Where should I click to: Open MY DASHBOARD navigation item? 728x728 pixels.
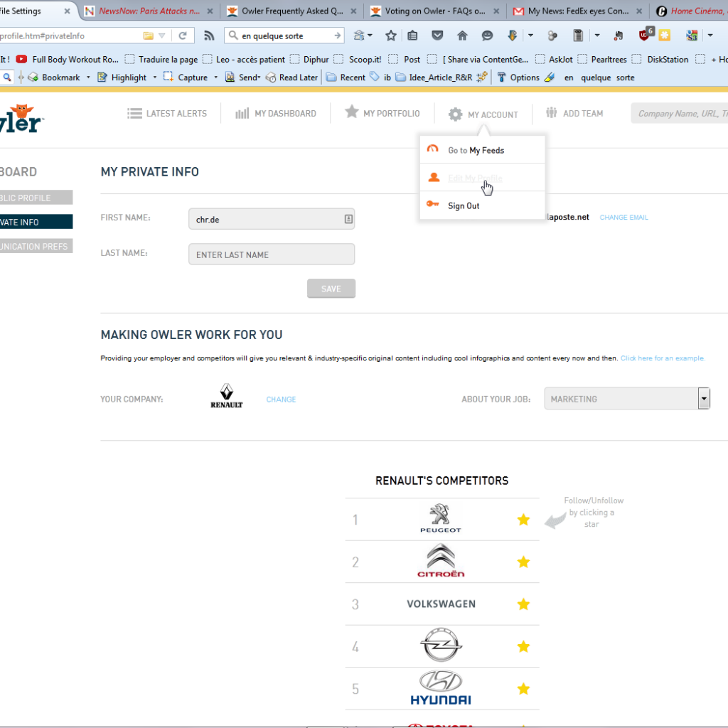(276, 113)
